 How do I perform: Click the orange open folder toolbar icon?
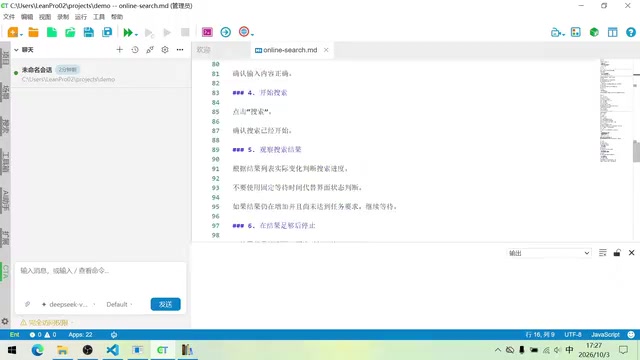pos(33,32)
